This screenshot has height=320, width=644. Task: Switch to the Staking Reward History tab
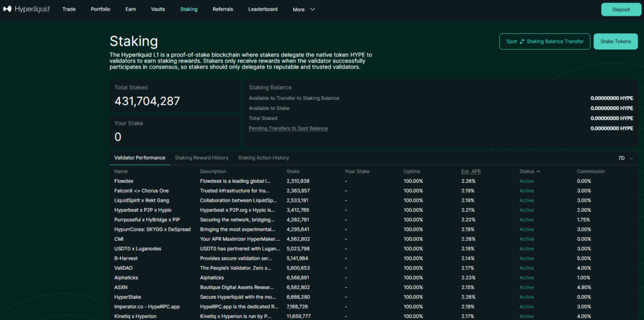click(201, 158)
